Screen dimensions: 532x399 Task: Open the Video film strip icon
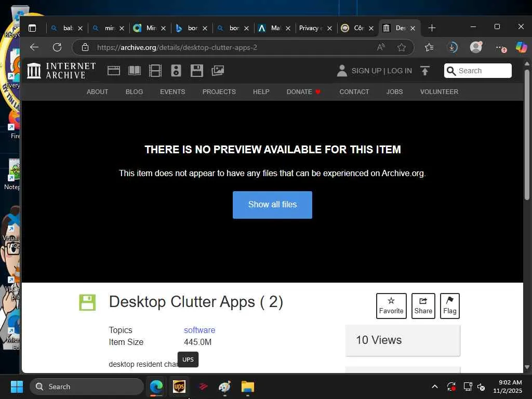coord(155,71)
